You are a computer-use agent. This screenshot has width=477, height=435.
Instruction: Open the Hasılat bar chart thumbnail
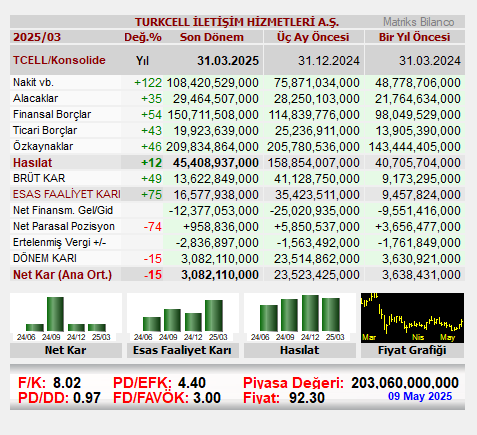pyautogui.click(x=300, y=318)
